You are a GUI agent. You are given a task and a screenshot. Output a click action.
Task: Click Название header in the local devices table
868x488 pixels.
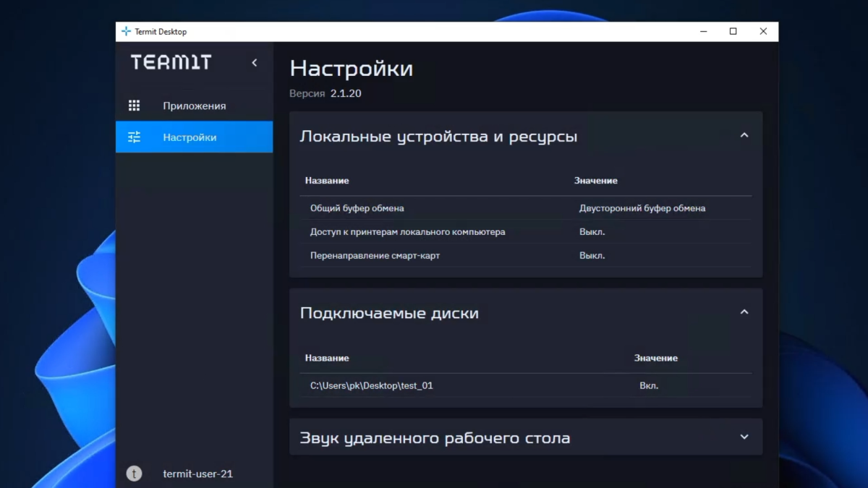[x=327, y=180]
